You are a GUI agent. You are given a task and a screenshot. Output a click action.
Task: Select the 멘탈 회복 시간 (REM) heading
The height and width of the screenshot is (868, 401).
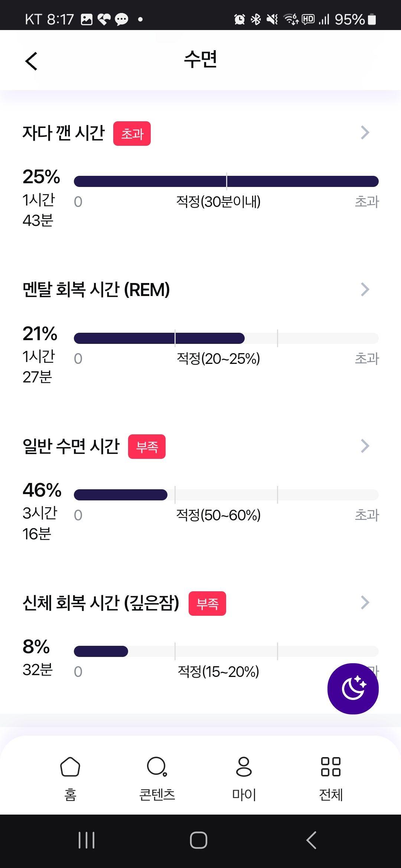(x=96, y=290)
